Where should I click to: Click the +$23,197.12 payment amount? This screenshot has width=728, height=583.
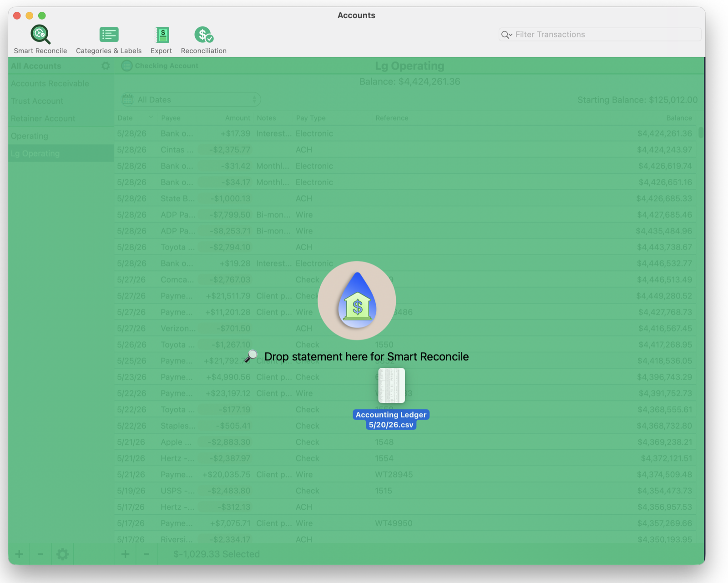[228, 394]
